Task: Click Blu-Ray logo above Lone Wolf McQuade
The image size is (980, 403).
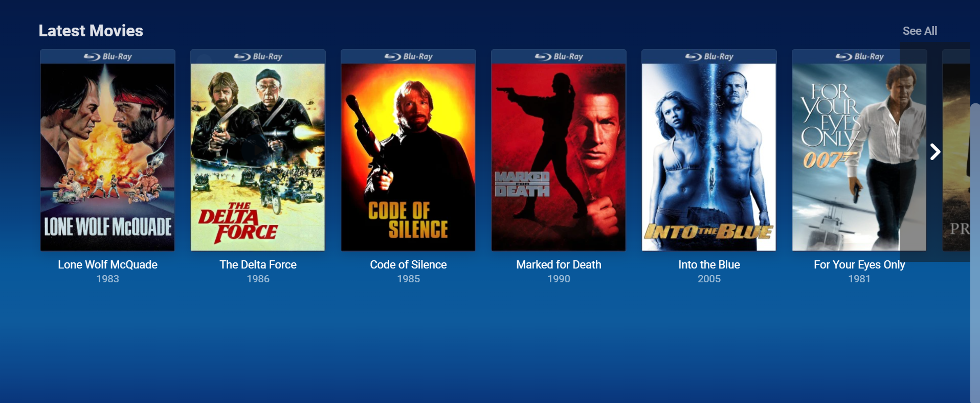Action: pos(107,56)
